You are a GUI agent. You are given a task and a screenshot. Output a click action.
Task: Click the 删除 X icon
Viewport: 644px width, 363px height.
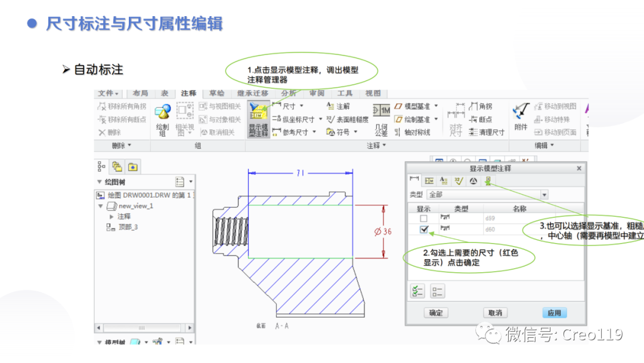[x=102, y=133]
